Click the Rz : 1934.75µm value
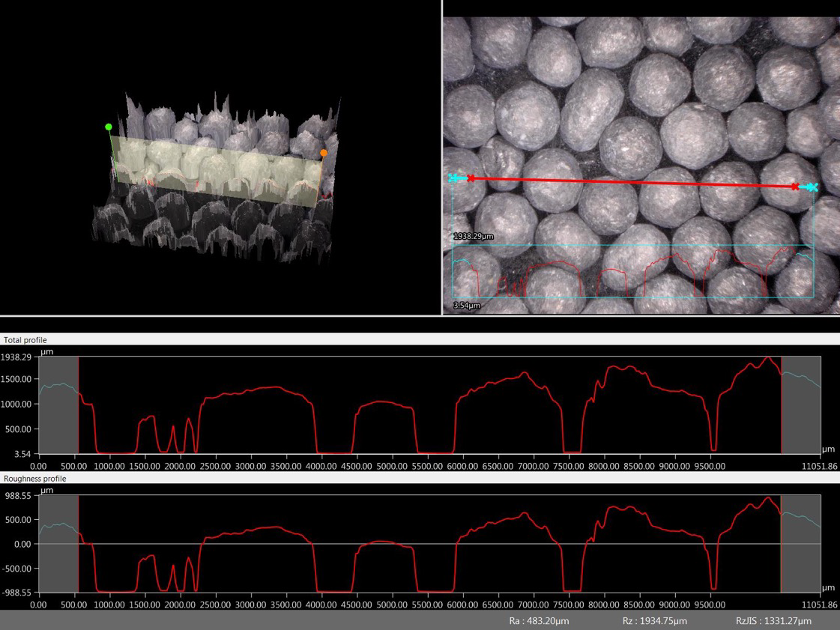This screenshot has width=840, height=630. (x=654, y=621)
